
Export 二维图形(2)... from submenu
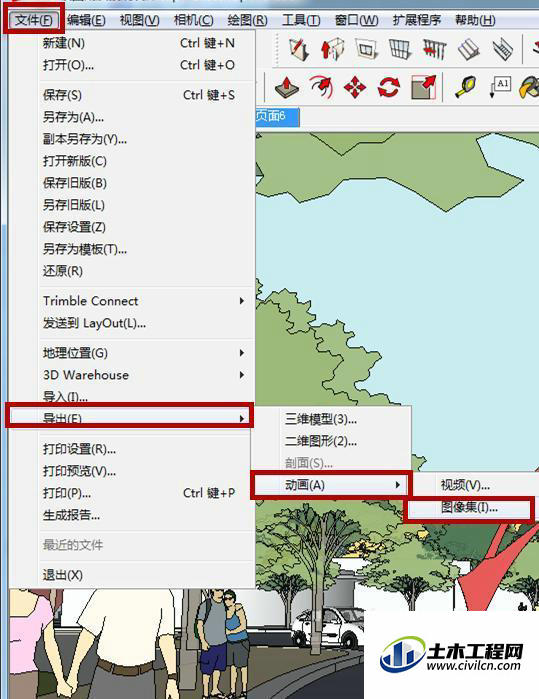[x=331, y=441]
